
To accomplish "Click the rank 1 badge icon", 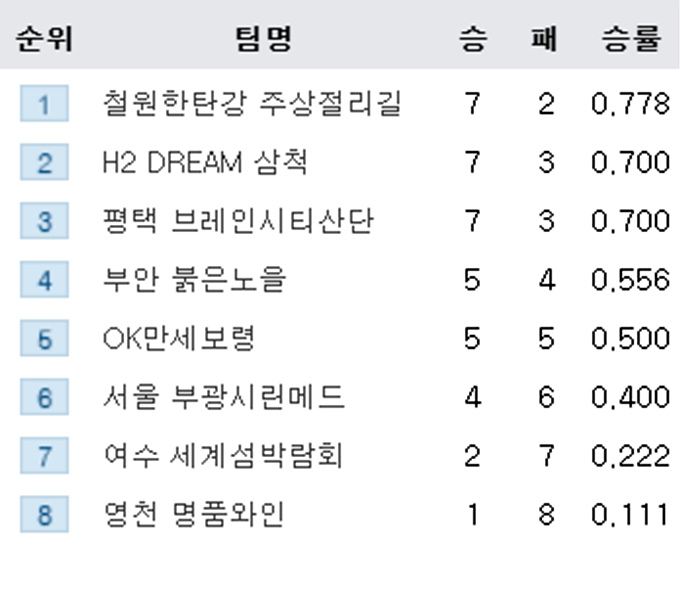I will click(x=44, y=103).
